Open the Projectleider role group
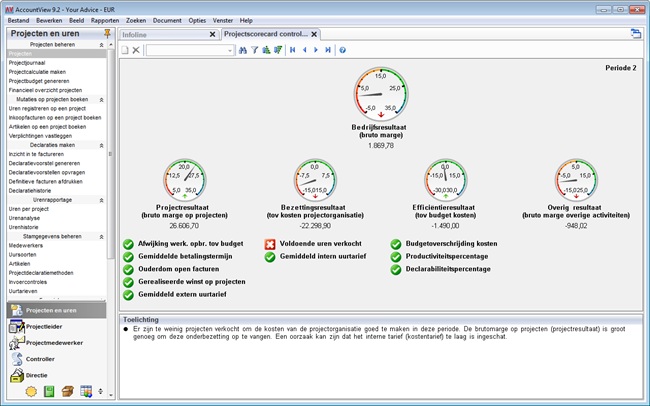 [56, 326]
